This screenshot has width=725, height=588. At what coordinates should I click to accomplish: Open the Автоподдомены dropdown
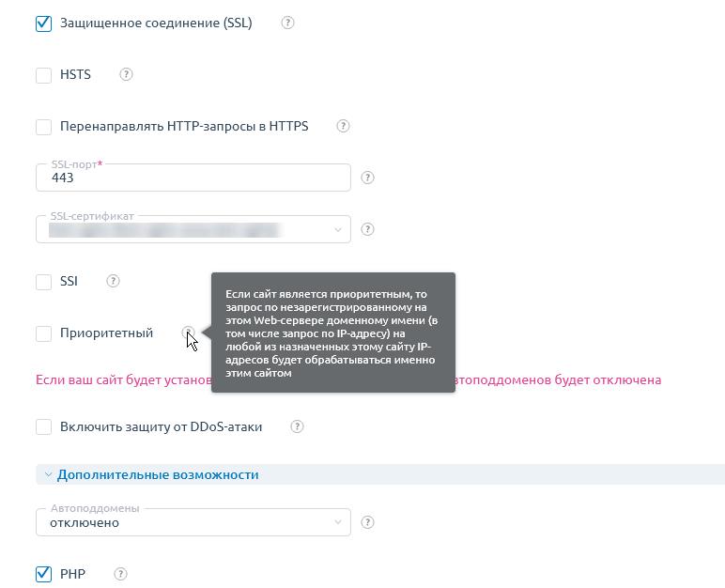click(x=193, y=522)
